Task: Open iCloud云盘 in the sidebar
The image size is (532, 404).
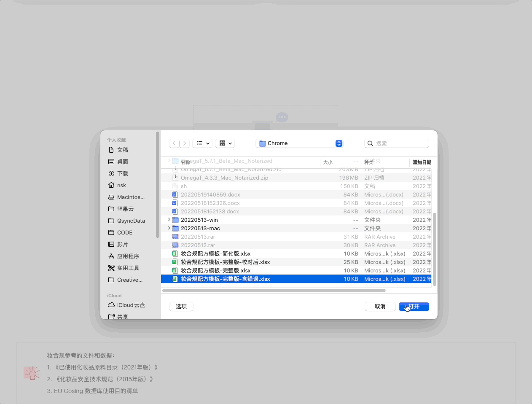Action: (x=131, y=305)
